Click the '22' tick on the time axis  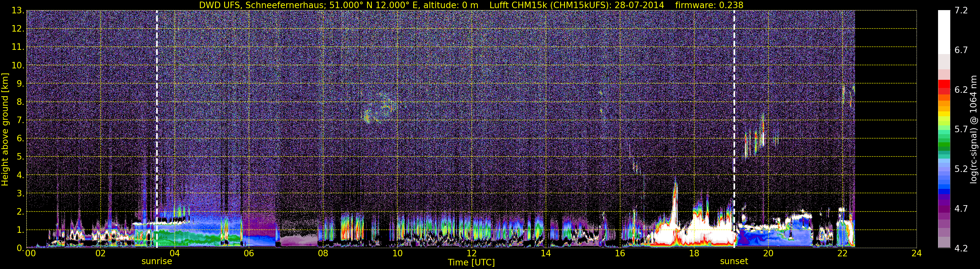[x=842, y=253]
